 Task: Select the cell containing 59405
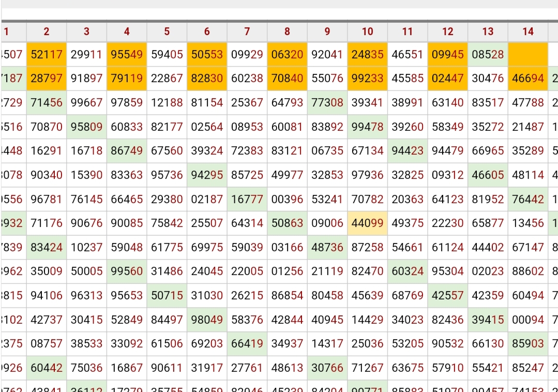[x=167, y=54]
